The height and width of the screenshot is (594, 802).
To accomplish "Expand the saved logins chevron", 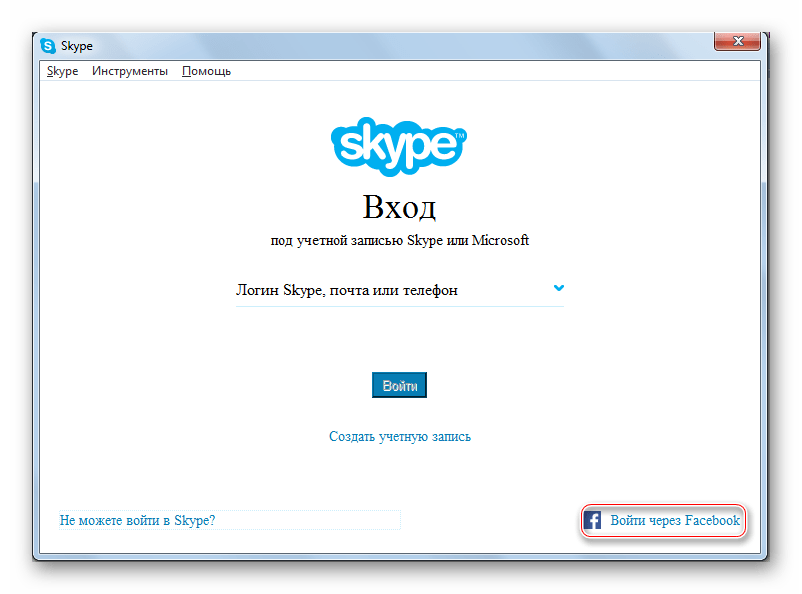I will (x=559, y=288).
